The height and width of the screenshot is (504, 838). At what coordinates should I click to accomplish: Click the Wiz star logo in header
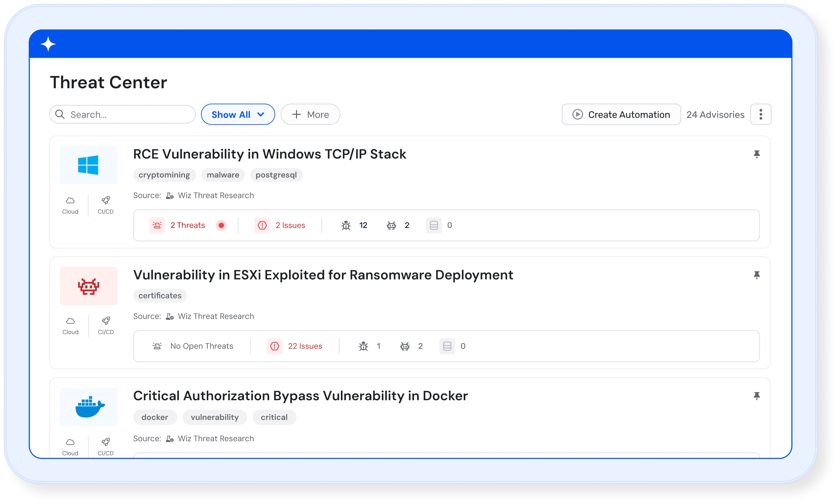pyautogui.click(x=48, y=44)
